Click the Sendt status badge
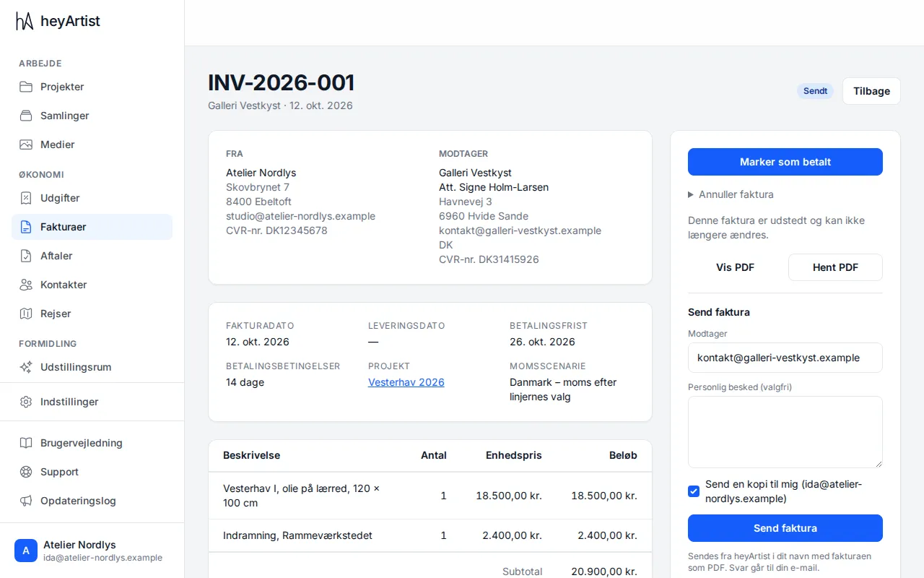924x578 pixels. [x=816, y=91]
